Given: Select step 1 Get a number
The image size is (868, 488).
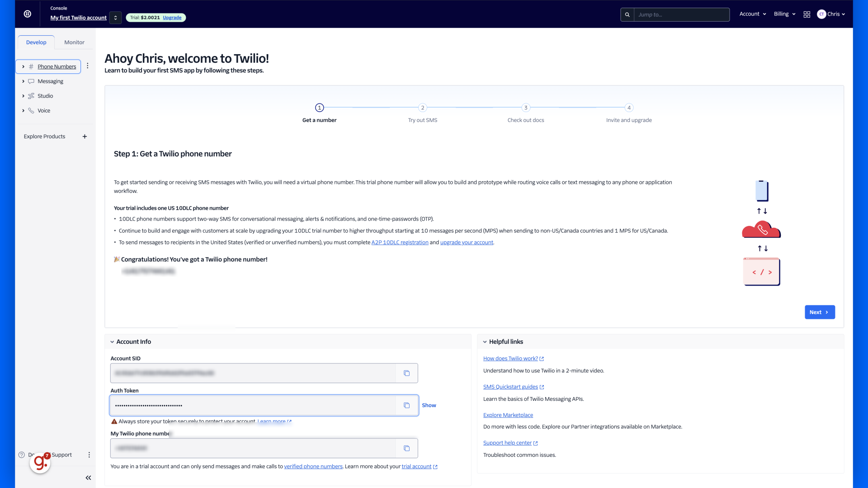Looking at the screenshot, I should tap(320, 108).
